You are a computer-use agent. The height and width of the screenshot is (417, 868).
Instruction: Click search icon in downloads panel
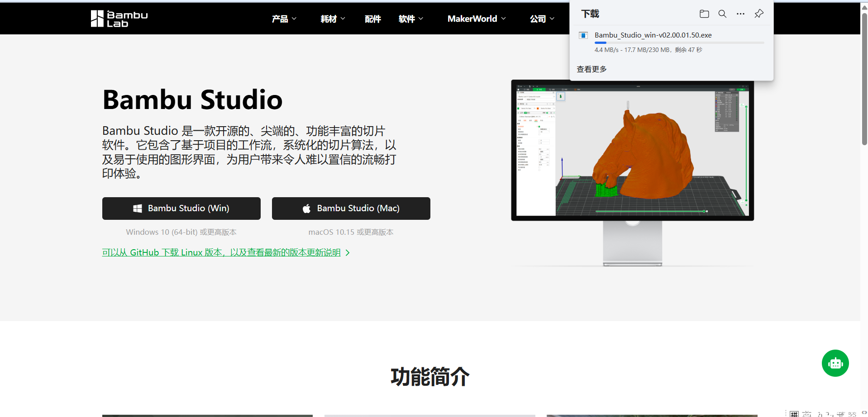click(x=722, y=14)
